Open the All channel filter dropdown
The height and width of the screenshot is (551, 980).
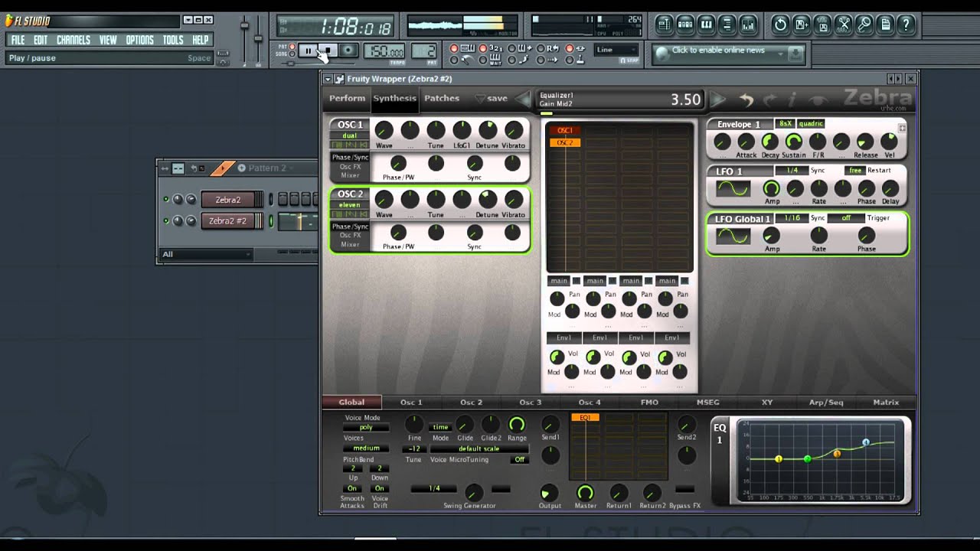pos(206,254)
